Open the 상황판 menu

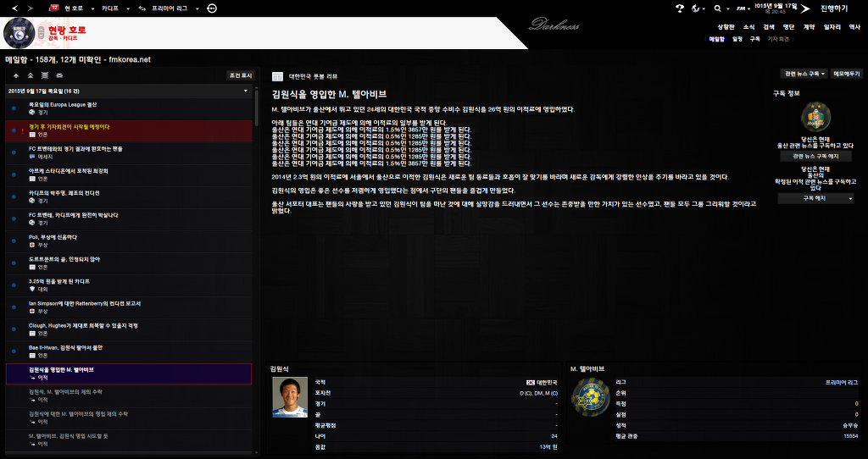[x=726, y=26]
